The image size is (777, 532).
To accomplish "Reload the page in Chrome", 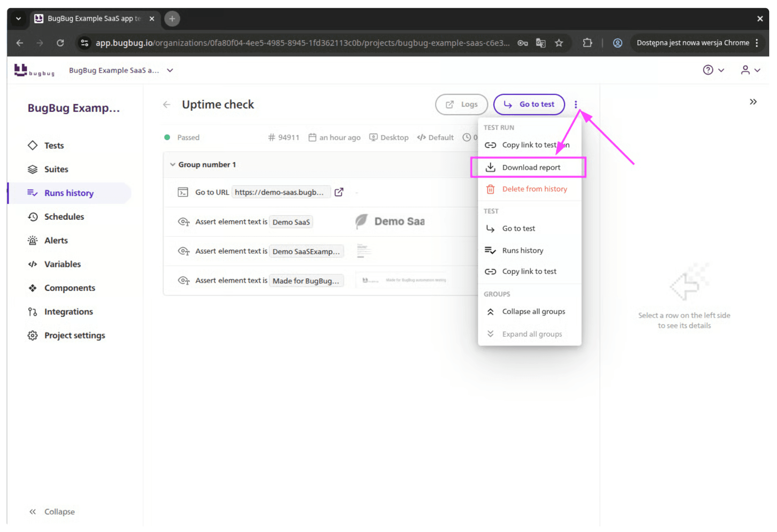I will [60, 43].
